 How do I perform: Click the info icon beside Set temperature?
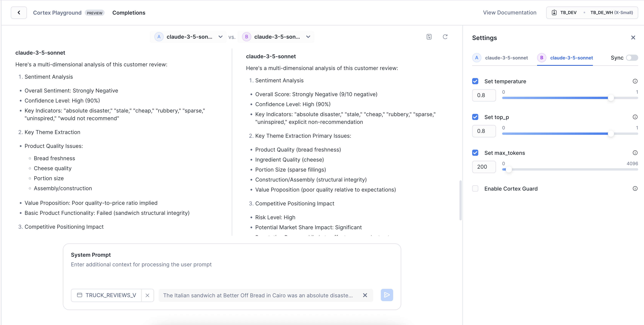(x=635, y=81)
